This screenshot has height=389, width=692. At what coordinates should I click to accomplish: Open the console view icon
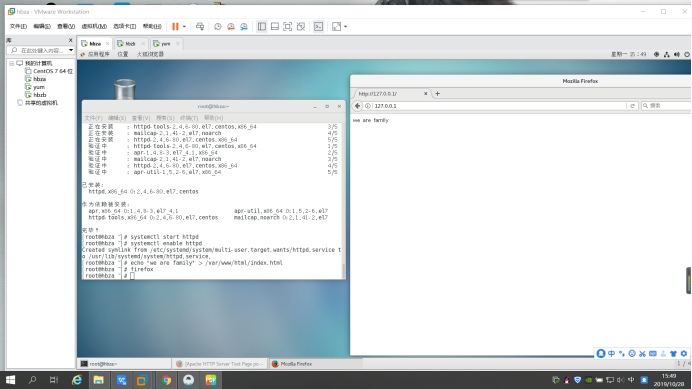click(x=318, y=26)
